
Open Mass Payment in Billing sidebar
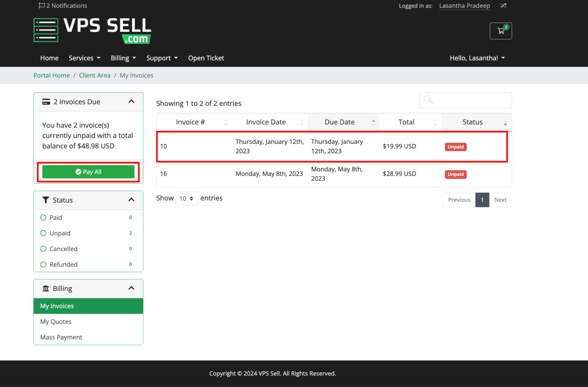pos(88,337)
